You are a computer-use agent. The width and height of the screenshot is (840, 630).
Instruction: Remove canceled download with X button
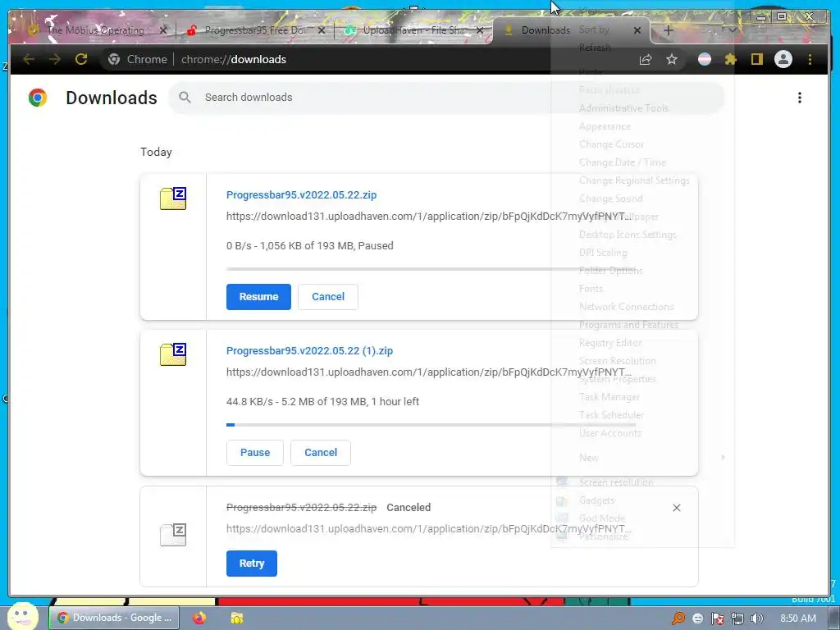(x=677, y=508)
